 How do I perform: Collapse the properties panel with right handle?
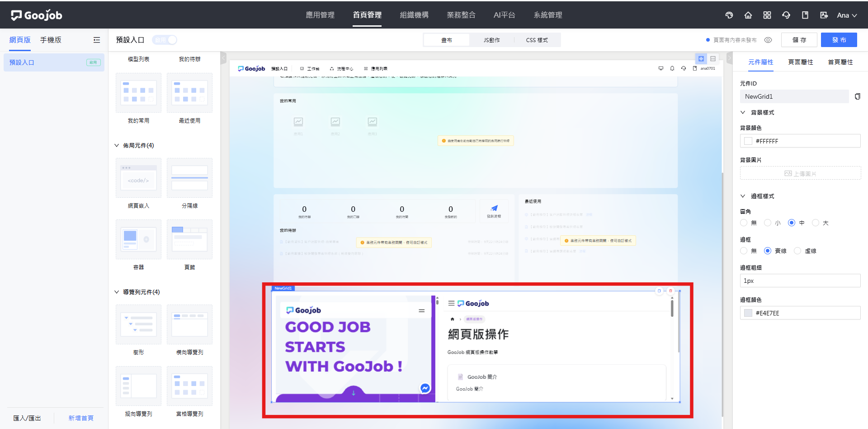point(729,58)
